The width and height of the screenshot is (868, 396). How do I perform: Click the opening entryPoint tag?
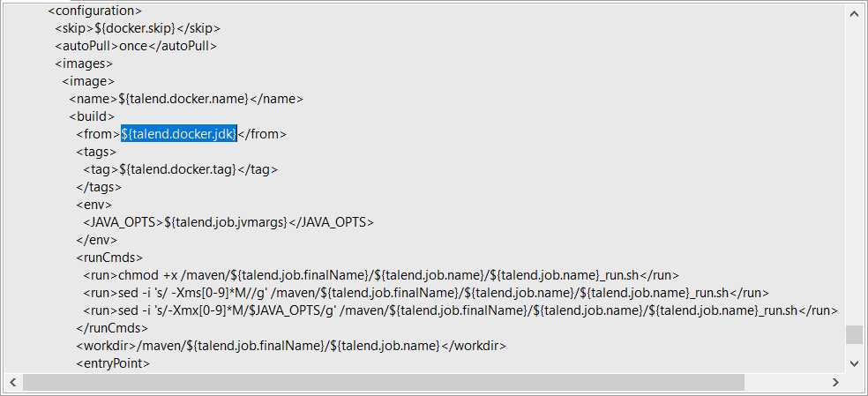(113, 363)
